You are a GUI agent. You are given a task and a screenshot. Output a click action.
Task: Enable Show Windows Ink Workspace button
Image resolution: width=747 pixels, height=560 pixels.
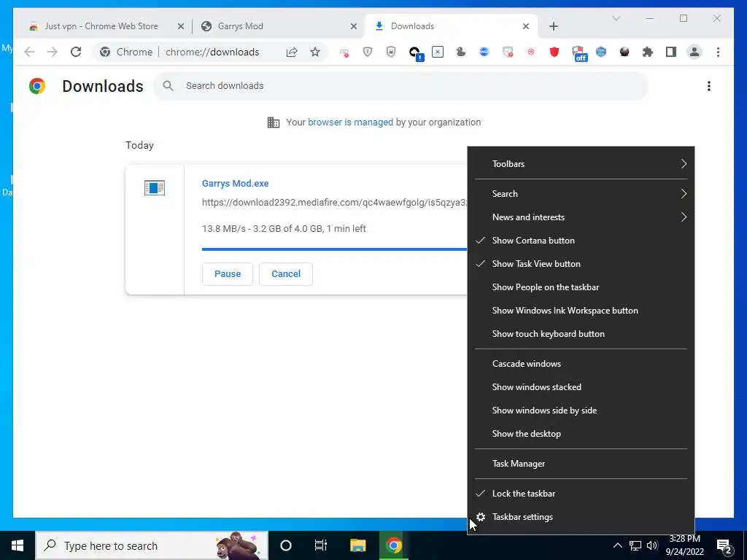point(581,311)
